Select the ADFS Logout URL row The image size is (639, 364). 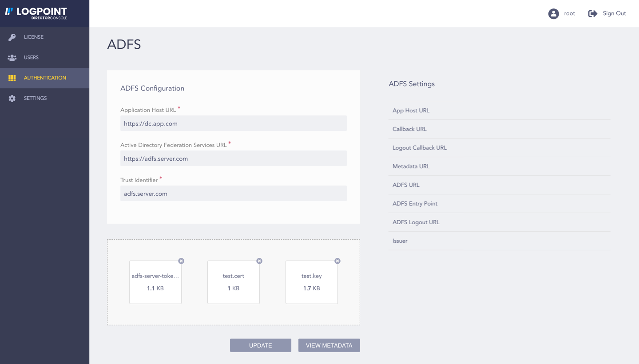tap(499, 222)
